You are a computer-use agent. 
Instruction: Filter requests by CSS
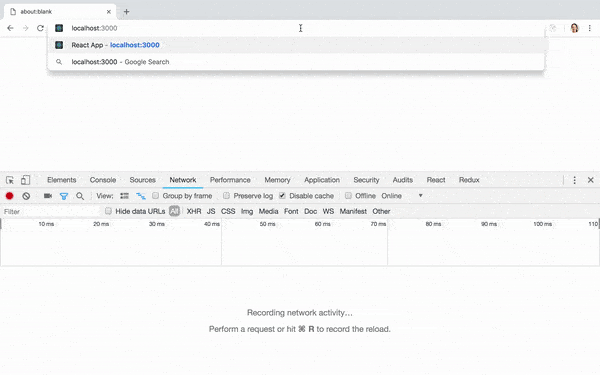(228, 211)
